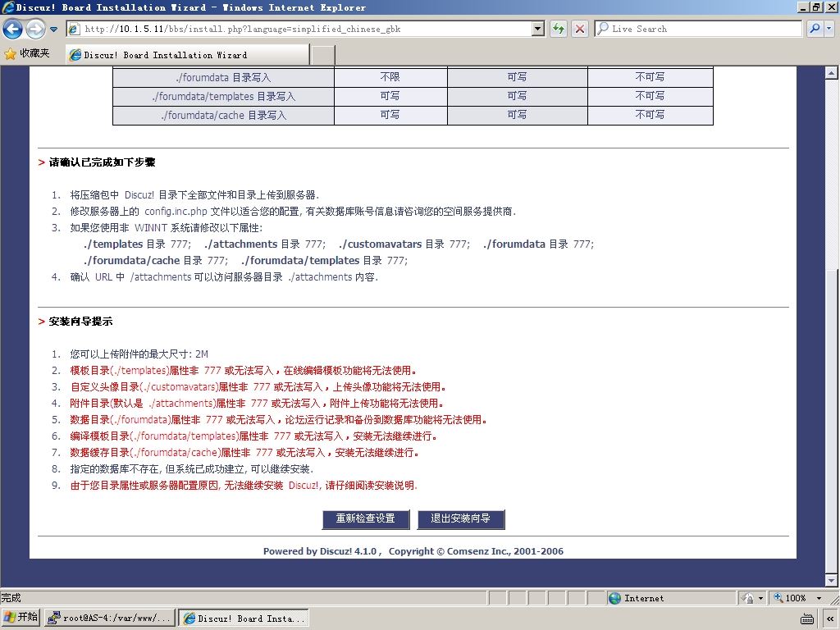Click red warning about ./attachments 附件目录
The image size is (840, 630).
tap(257, 404)
